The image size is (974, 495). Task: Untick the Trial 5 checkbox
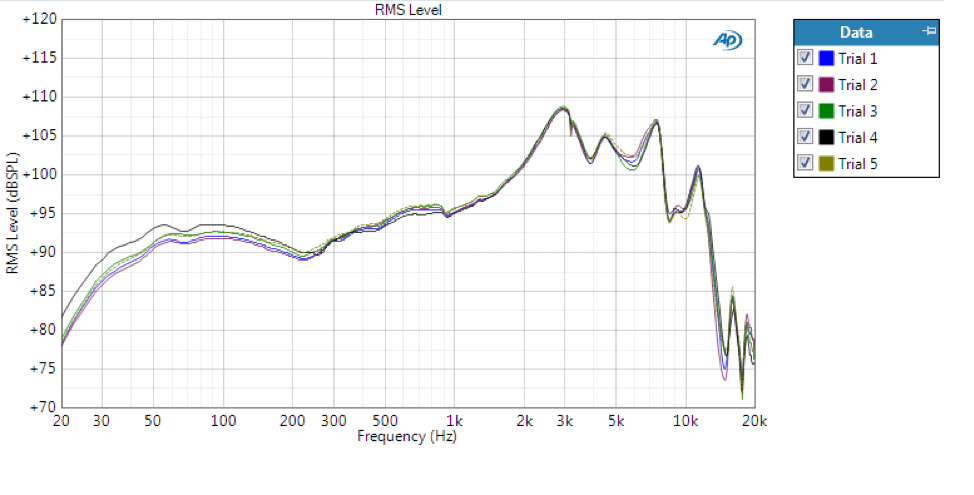(805, 163)
